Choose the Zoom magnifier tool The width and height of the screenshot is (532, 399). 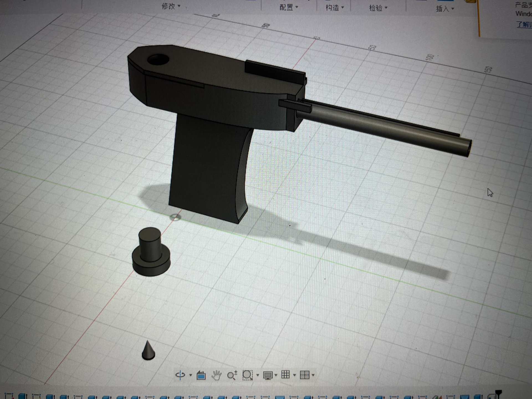(232, 375)
